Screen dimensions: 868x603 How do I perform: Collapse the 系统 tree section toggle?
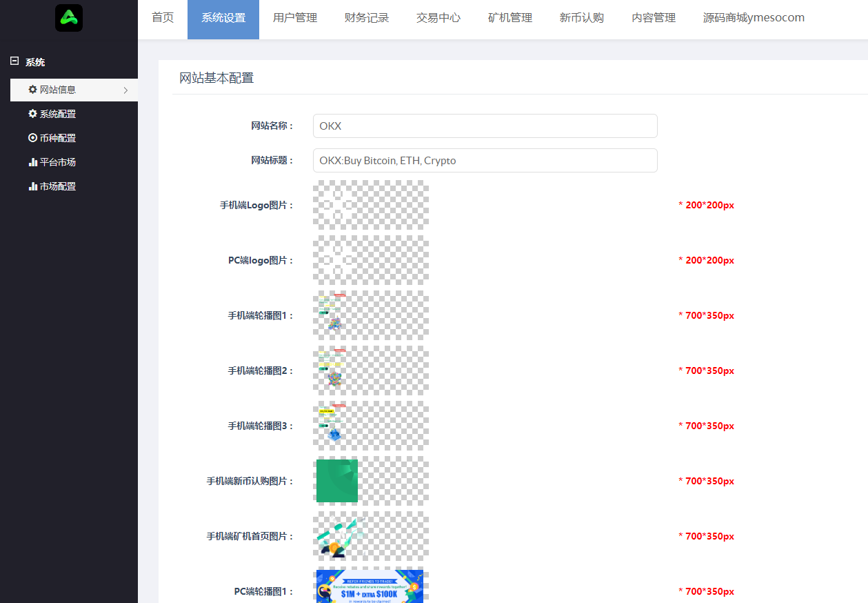click(14, 61)
